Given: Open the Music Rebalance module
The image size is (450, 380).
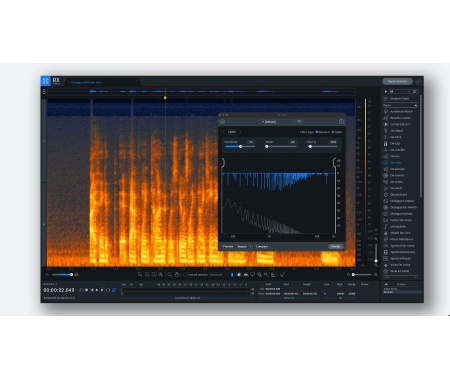Looking at the screenshot, I should [x=401, y=239].
